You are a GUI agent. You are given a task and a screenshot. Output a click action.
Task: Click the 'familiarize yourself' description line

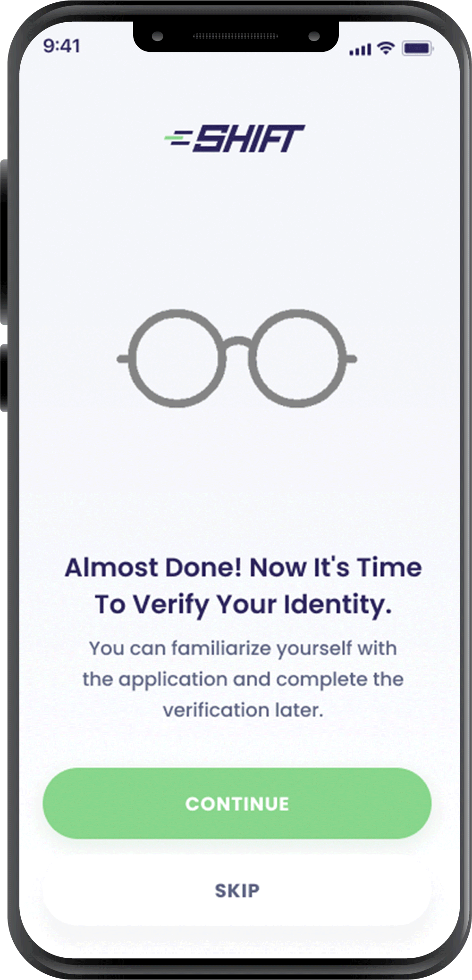(x=243, y=649)
